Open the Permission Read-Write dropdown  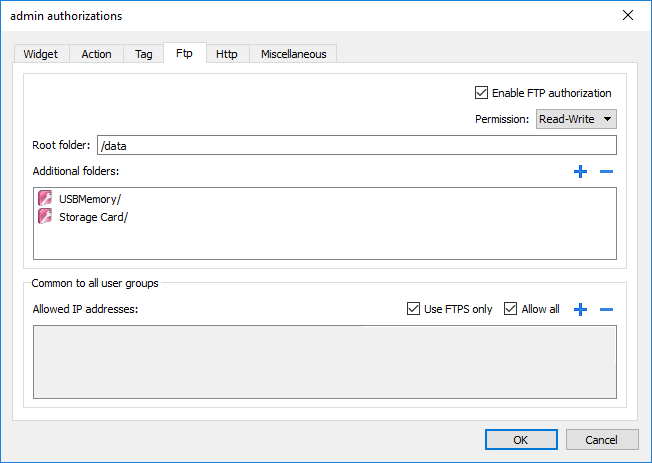tap(576, 119)
